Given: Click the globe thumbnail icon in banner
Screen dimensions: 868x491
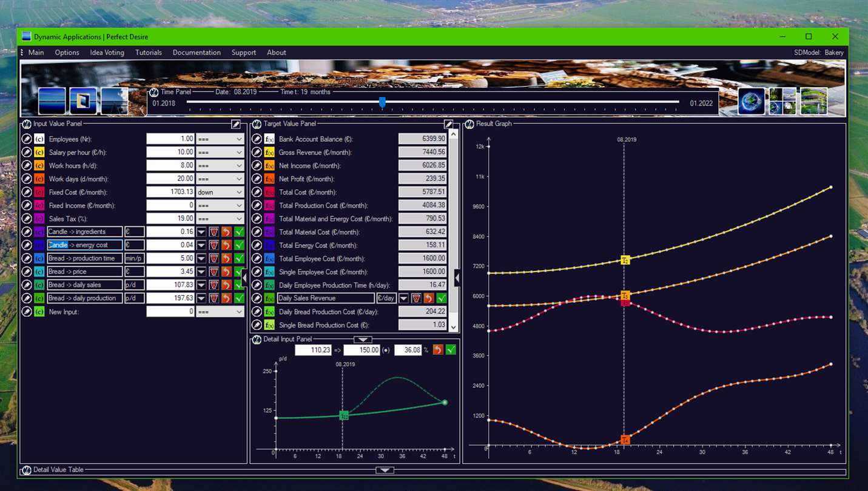Looking at the screenshot, I should tap(751, 101).
